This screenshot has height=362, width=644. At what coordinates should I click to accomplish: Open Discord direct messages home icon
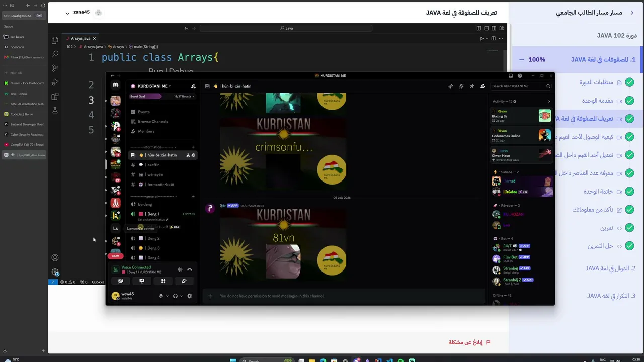(115, 86)
